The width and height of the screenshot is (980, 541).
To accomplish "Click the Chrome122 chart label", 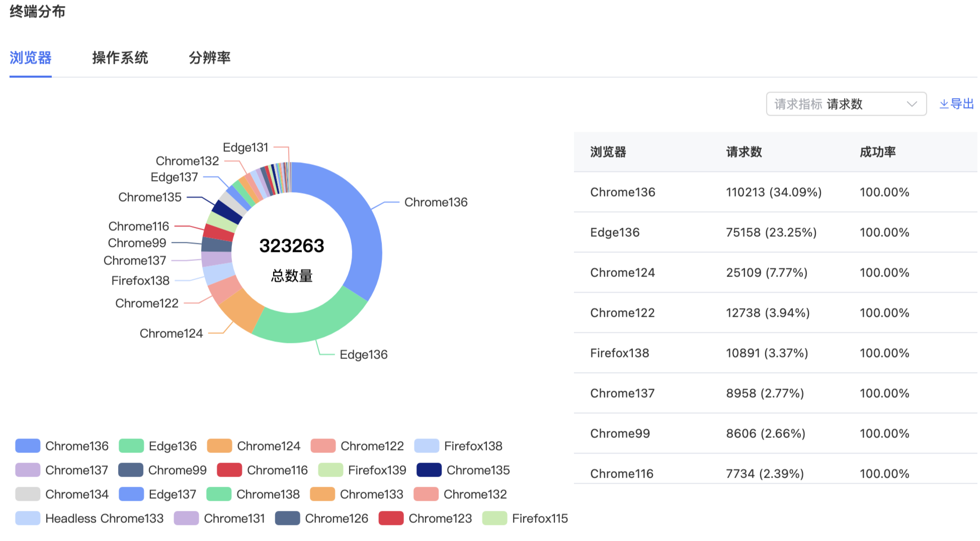I will [x=147, y=303].
